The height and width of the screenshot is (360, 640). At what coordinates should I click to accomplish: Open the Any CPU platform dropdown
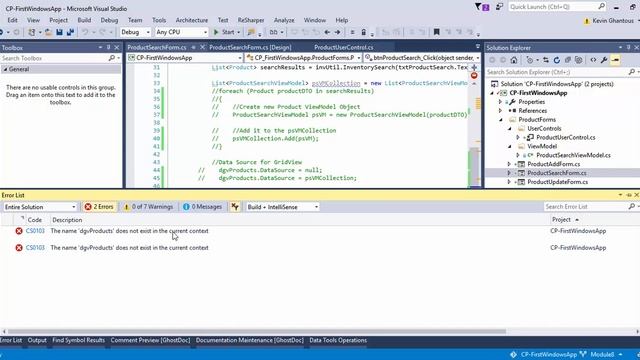tap(182, 32)
